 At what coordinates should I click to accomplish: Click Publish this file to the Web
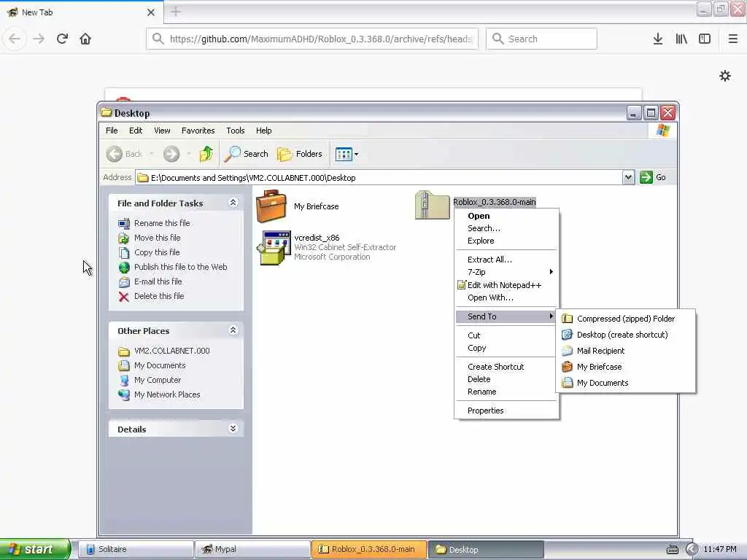point(181,267)
